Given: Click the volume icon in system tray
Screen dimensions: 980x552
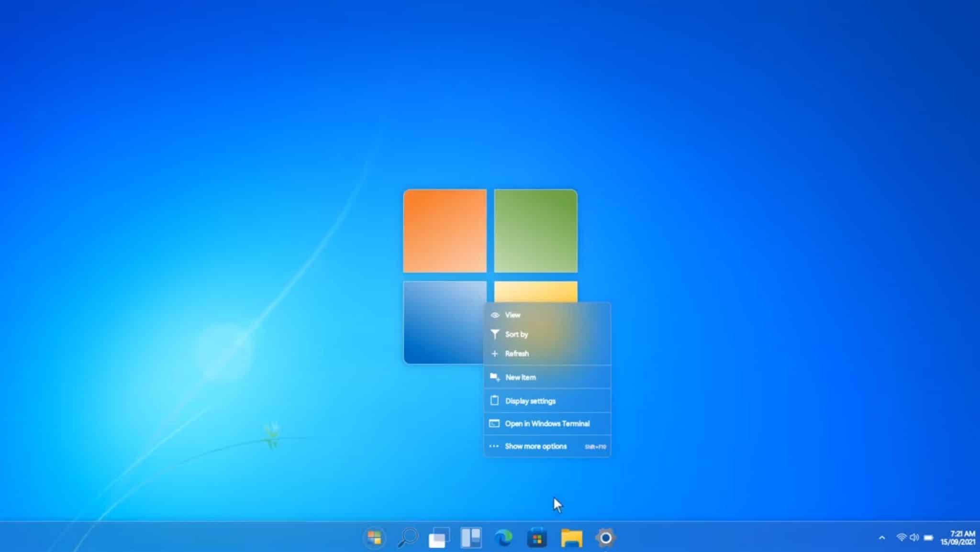Looking at the screenshot, I should 915,537.
